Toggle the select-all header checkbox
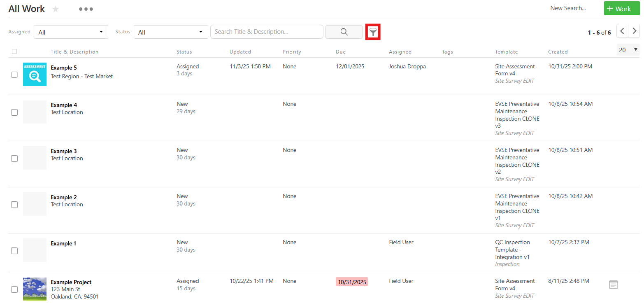 [14, 51]
